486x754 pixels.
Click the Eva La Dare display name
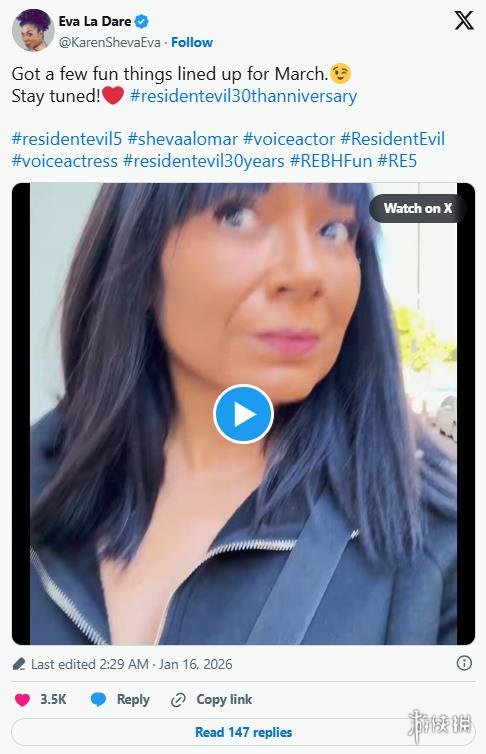pyautogui.click(x=95, y=22)
